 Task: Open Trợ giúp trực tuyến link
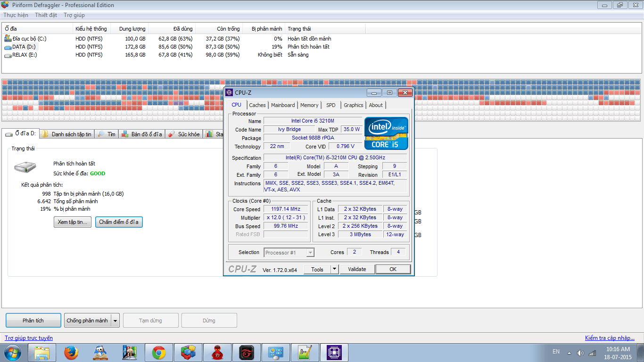pos(29,338)
